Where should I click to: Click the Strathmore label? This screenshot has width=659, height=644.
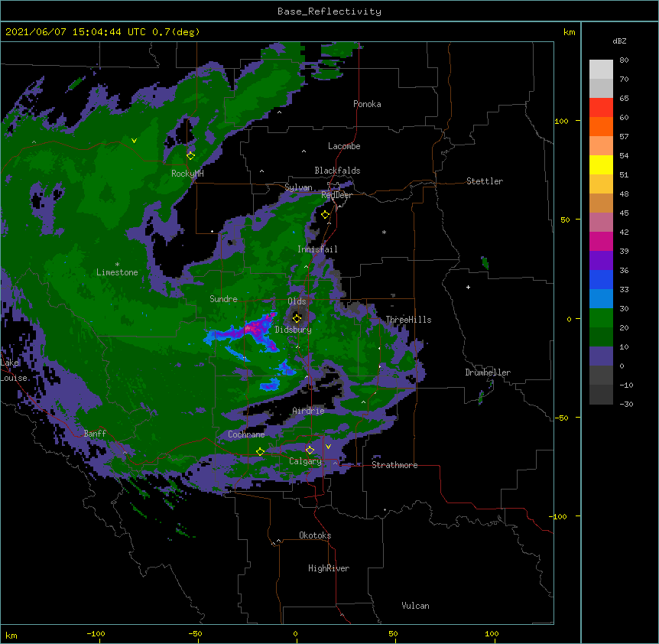tap(394, 465)
